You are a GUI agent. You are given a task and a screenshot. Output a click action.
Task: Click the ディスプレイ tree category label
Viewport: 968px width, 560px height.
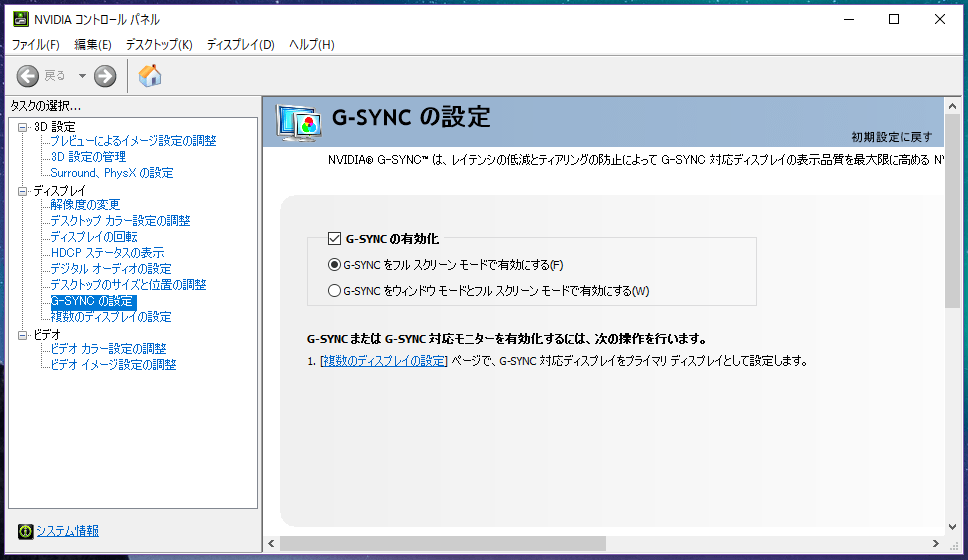pyautogui.click(x=59, y=191)
